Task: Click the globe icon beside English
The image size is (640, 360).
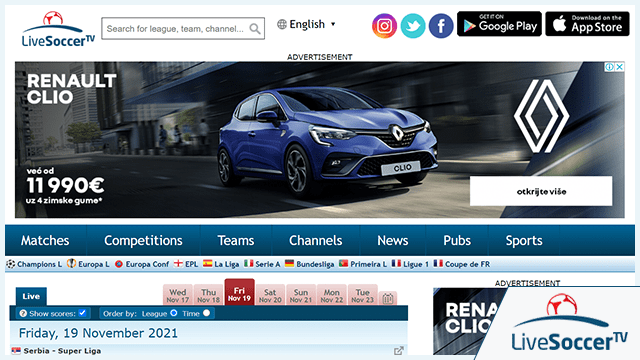Action: (282, 24)
